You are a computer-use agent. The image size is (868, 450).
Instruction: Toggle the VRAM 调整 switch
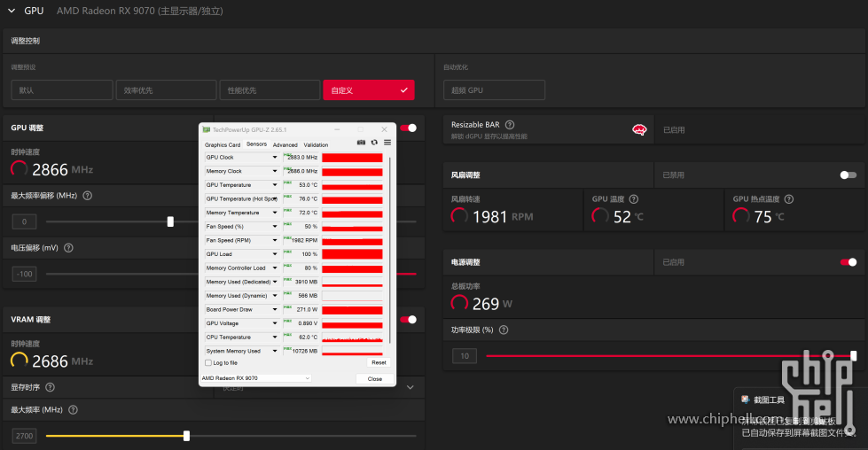409,320
